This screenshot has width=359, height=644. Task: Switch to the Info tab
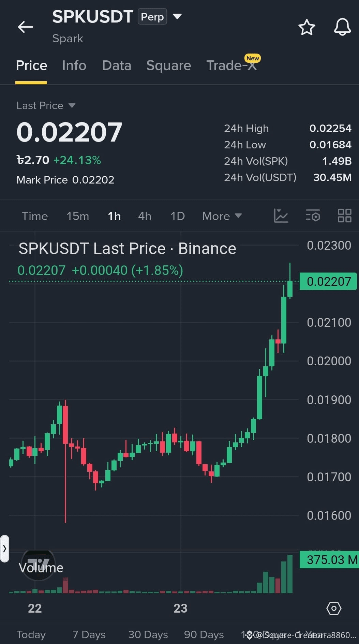(x=74, y=65)
